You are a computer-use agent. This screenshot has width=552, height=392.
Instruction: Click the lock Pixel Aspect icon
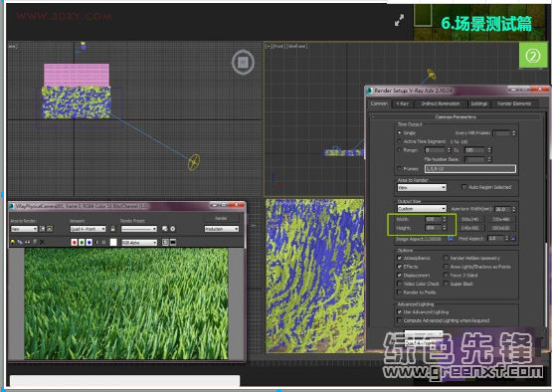click(513, 239)
